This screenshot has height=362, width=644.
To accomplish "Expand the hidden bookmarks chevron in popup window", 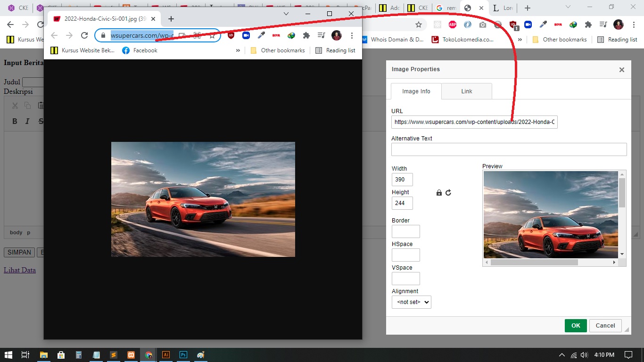I will 238,50.
